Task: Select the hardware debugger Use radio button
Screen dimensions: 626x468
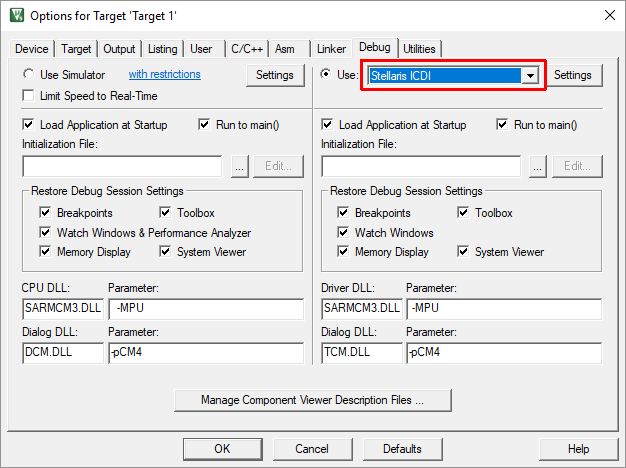Action: [x=326, y=74]
